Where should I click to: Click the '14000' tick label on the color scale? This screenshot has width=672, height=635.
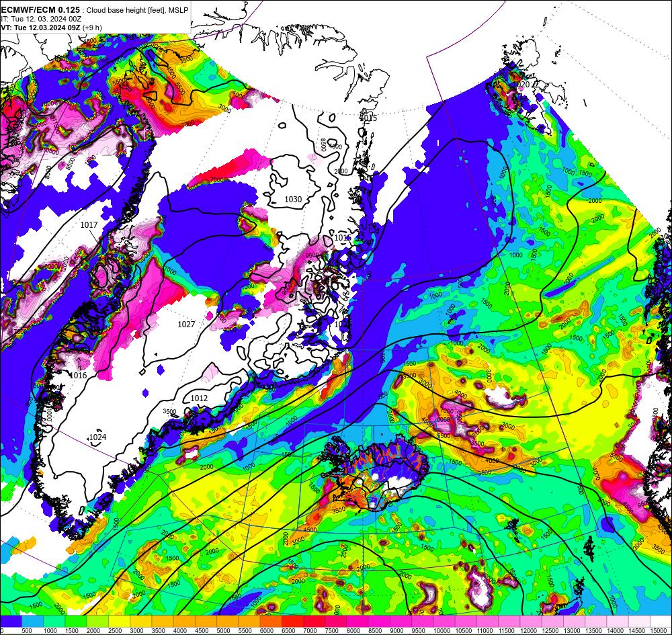(x=615, y=631)
